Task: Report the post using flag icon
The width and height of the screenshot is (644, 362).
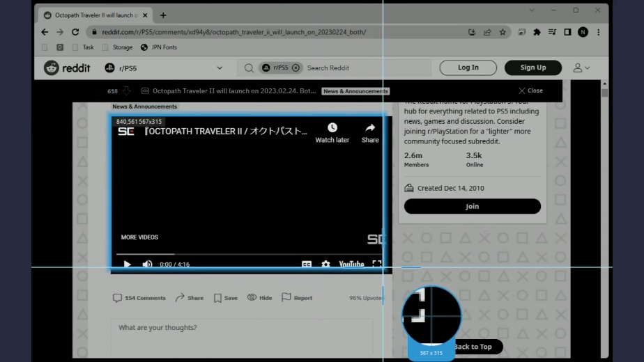Action: click(x=296, y=298)
